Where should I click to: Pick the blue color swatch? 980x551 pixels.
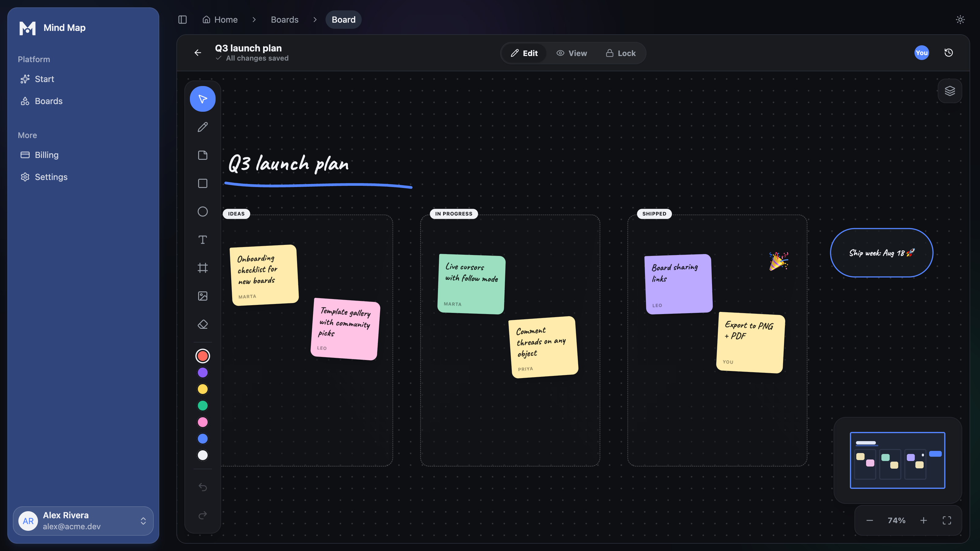click(202, 439)
